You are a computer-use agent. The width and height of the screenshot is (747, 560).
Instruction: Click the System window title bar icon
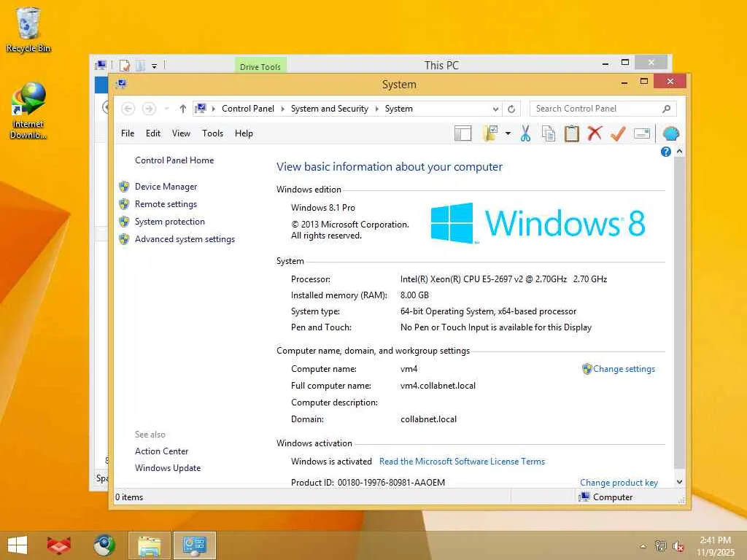pos(121,85)
